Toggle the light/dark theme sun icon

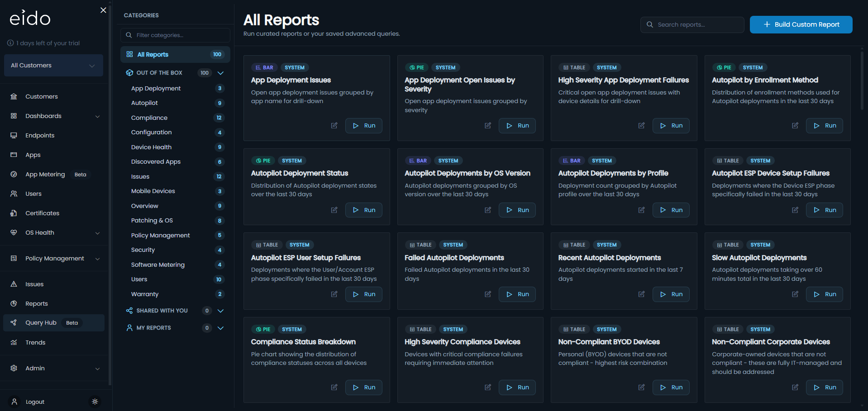click(95, 402)
